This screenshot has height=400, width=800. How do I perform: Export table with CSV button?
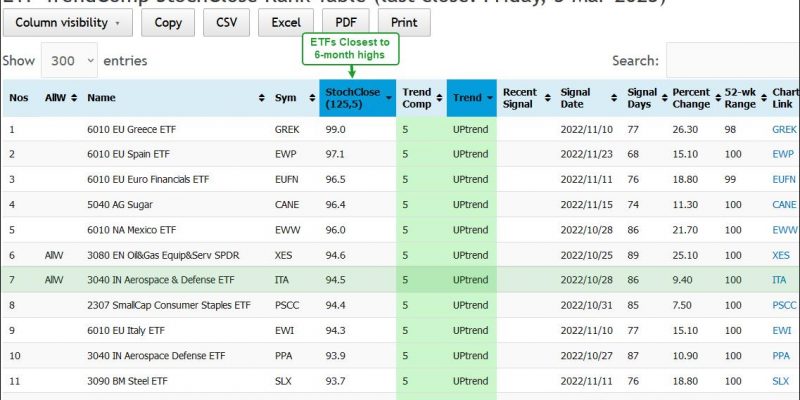point(227,22)
